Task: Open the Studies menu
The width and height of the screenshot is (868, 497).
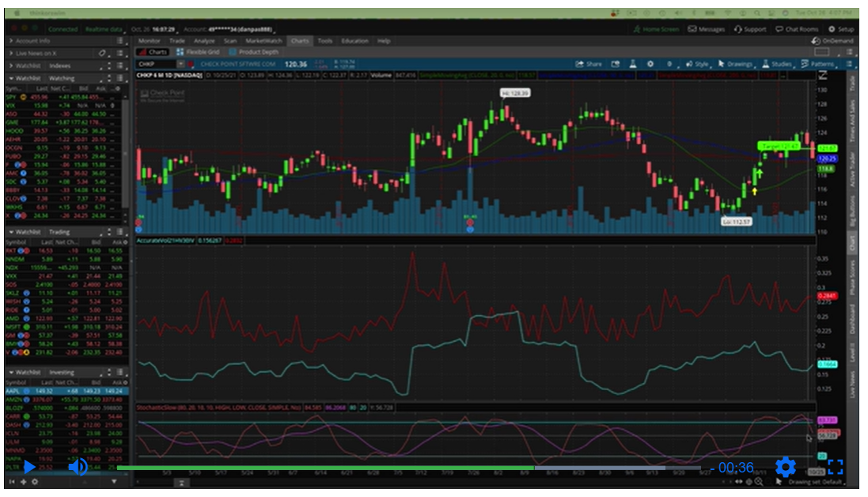Action: 777,64
